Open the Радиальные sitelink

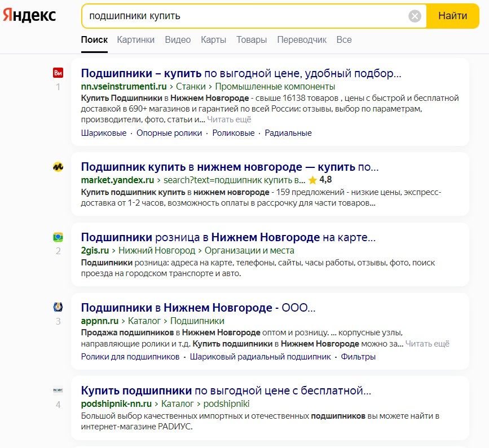[288, 133]
